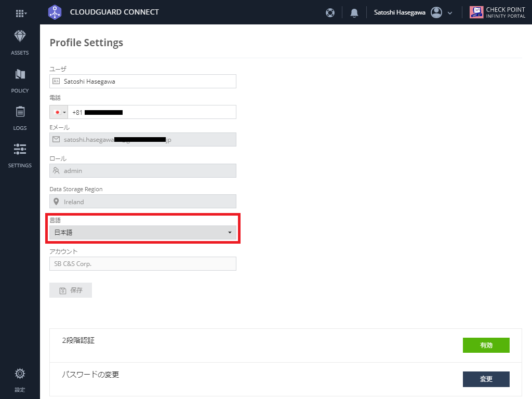Viewport: 532px width, 399px height.
Task: Click the アカウント label
Action: [x=63, y=251]
